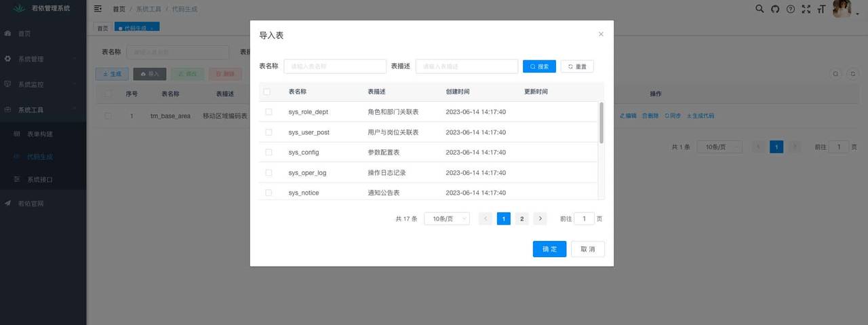Click 生成代码 link for tm_base_area
Screen dimensions: 868x325
[701, 116]
